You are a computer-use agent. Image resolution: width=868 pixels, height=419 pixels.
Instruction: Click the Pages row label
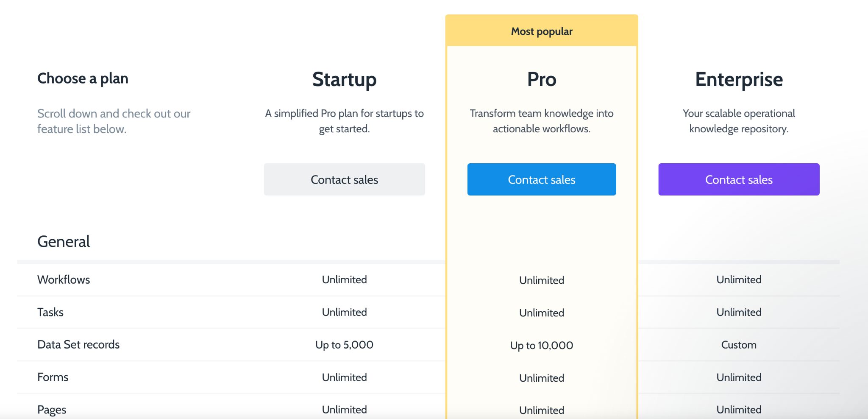(51, 409)
